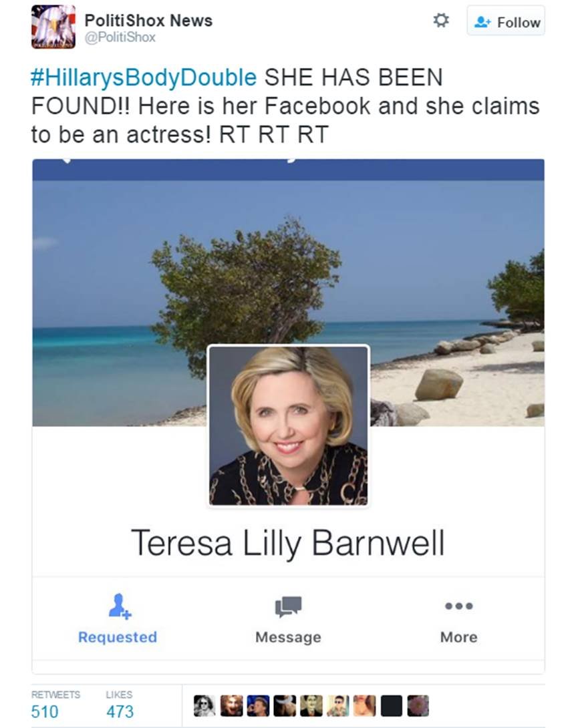Open the white hat liker avatar
Screen dimensions: 568x728
tap(285, 706)
